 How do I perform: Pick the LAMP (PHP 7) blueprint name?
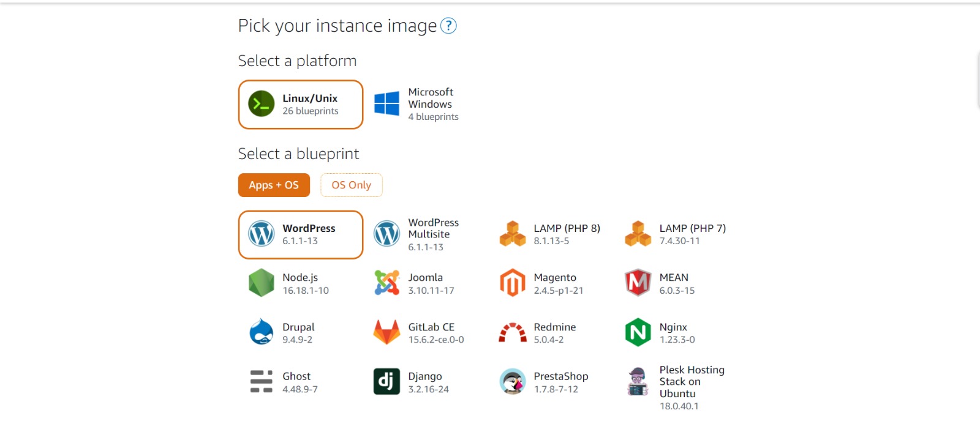[x=692, y=228]
